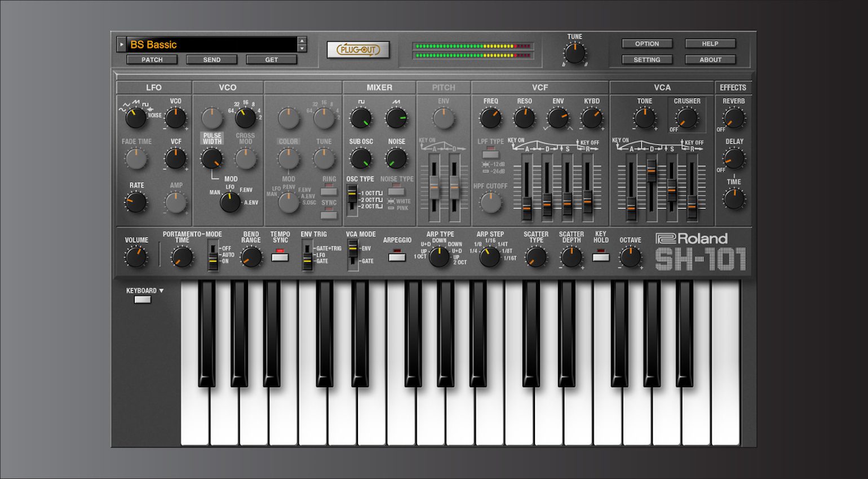Open the ABOUT menu
The width and height of the screenshot is (868, 479).
coord(710,60)
